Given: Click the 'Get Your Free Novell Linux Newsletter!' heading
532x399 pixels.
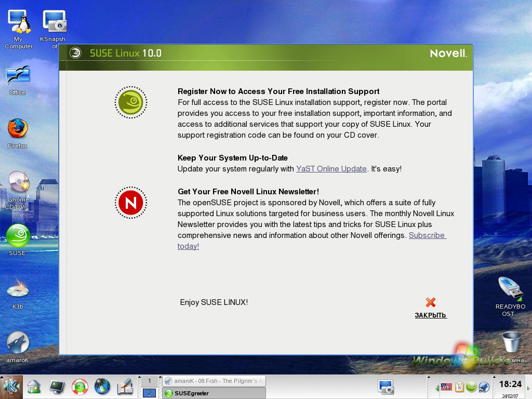Looking at the screenshot, I should click(x=248, y=192).
